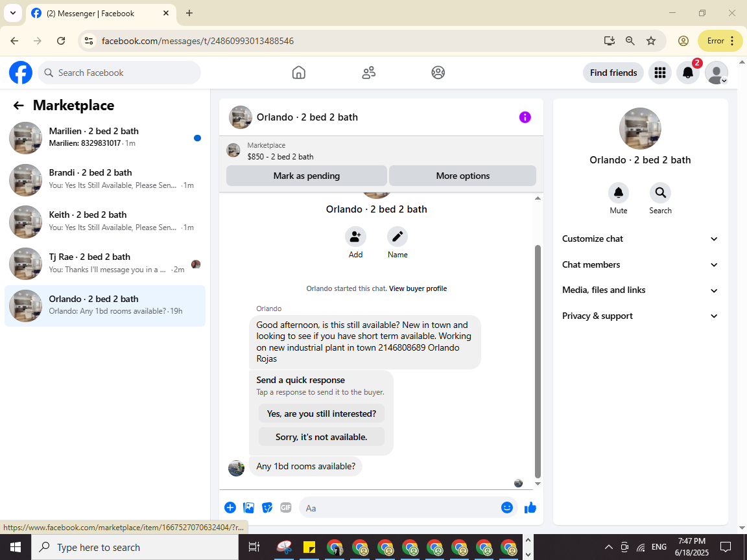
Task: Reload the page in Chrome
Action: pyautogui.click(x=61, y=41)
